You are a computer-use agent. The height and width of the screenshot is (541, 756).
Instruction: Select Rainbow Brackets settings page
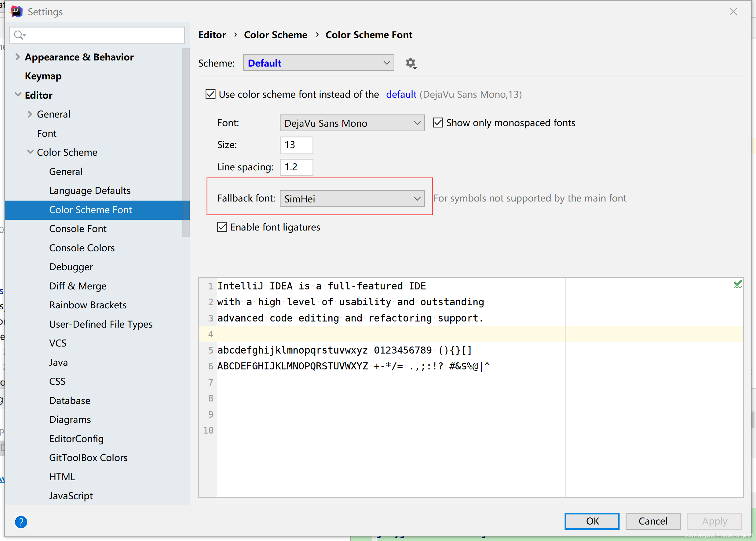tap(88, 305)
